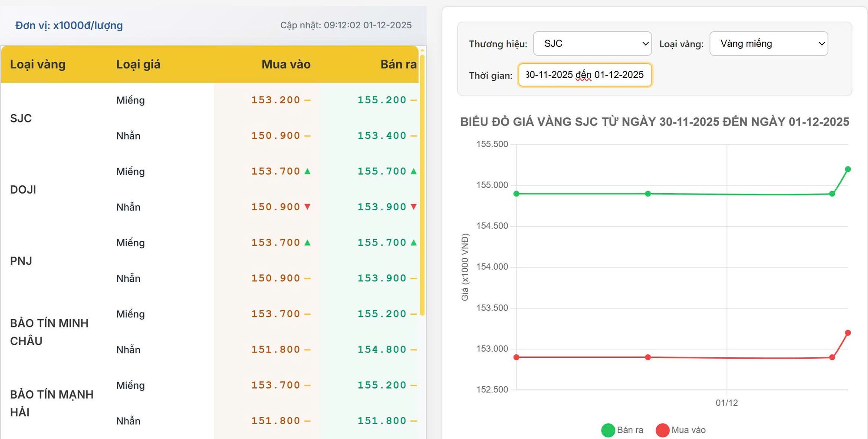
Task: Click the BẢO TÍN MINH CHÂU brand name
Action: point(49,332)
